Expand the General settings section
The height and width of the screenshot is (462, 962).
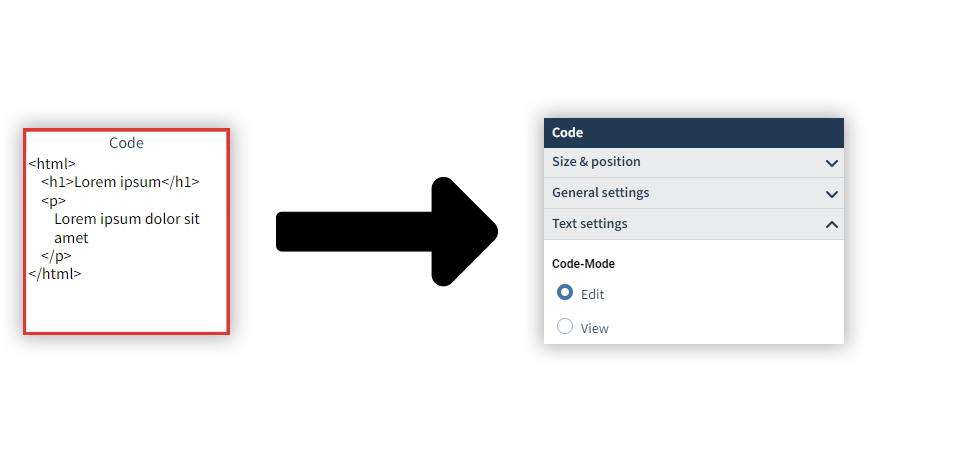[601, 193]
